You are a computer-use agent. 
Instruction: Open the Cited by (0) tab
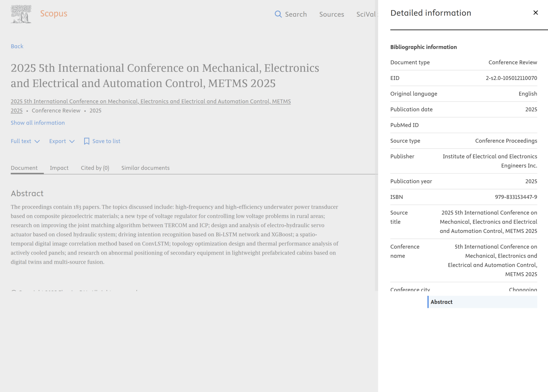(95, 168)
